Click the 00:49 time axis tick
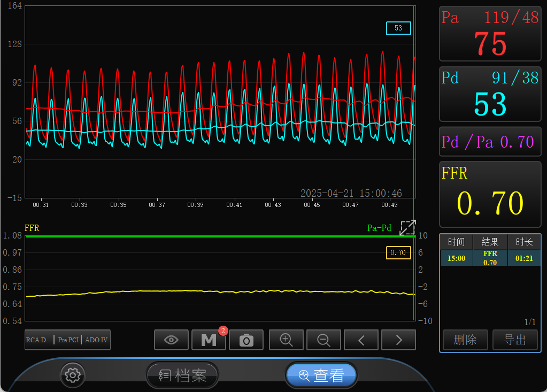This screenshot has height=392, width=547. (389, 205)
